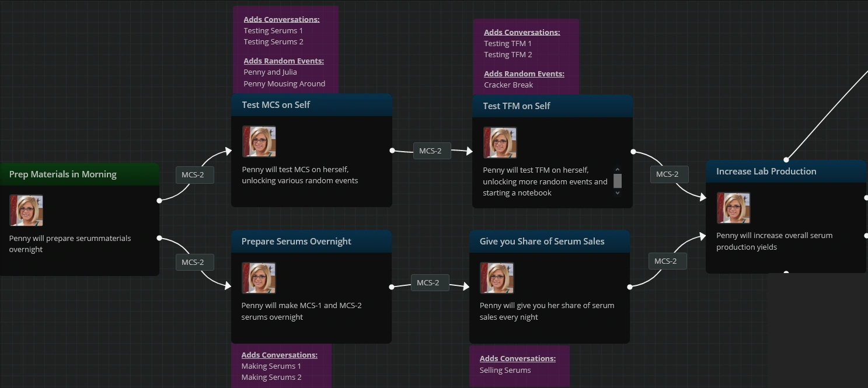Select the Selling Serums conversation entry
Screen dimensions: 868x388
pos(505,370)
